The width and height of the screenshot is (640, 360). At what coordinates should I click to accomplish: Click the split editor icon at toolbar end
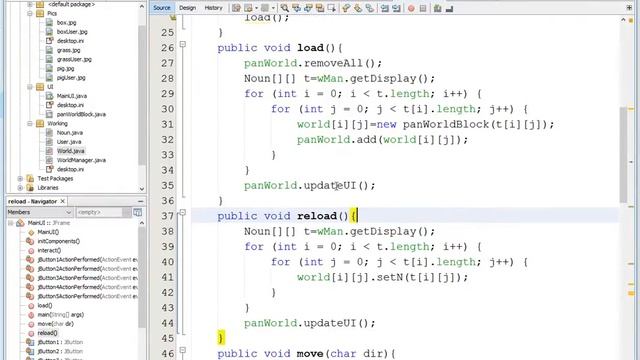[x=629, y=8]
